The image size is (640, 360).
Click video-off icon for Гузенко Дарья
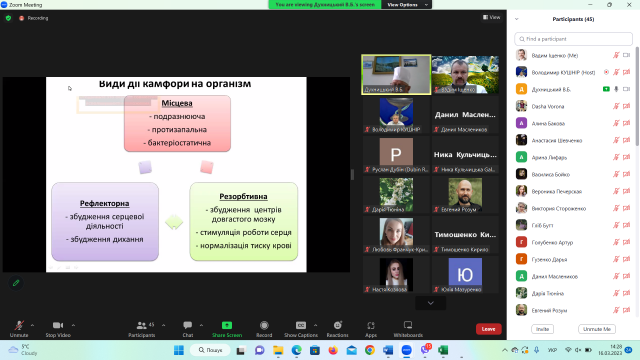pyautogui.click(x=627, y=259)
